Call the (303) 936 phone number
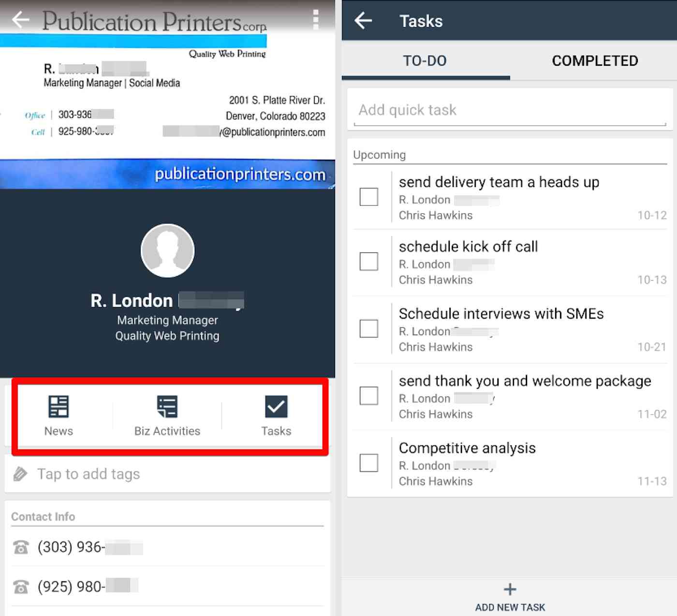The image size is (677, 616). point(90,547)
